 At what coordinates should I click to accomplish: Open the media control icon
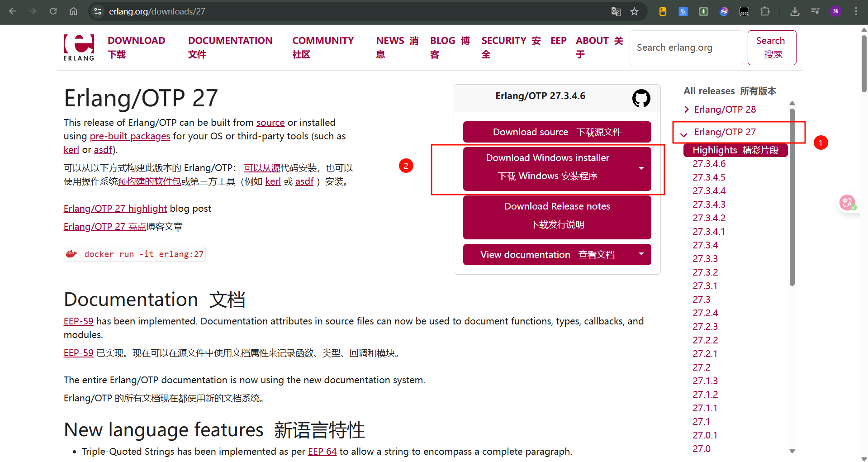click(815, 11)
